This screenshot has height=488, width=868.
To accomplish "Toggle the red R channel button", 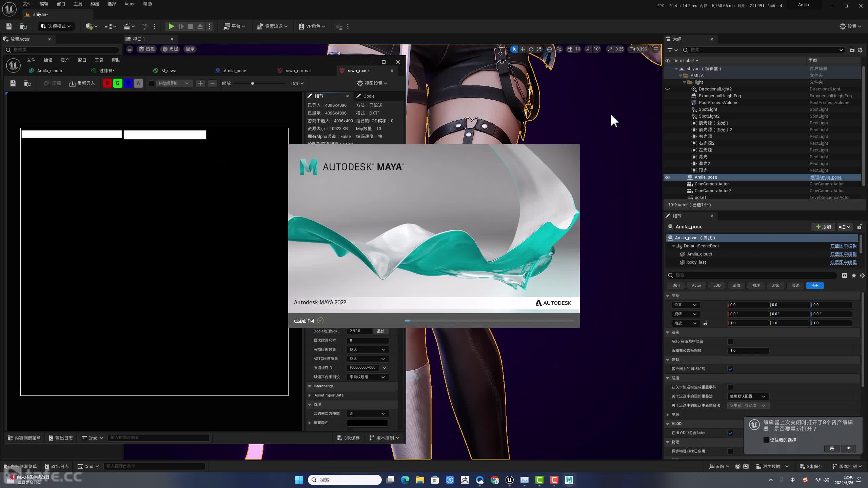I will [x=107, y=83].
